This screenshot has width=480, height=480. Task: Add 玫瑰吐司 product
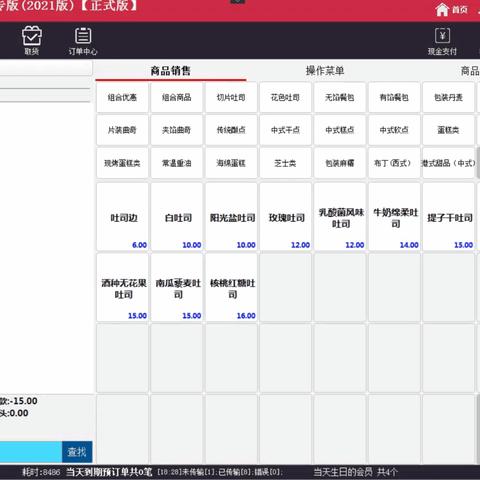(x=285, y=217)
